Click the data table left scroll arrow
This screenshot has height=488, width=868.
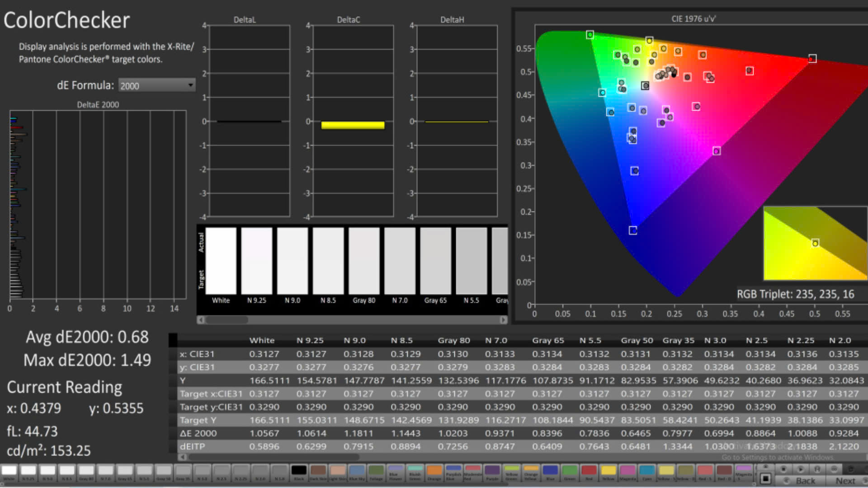pyautogui.click(x=182, y=457)
